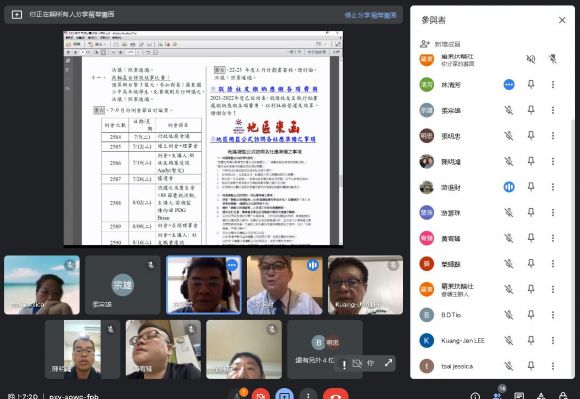Toggle Kuang-Jen LEE's muted microphone icon

point(509,340)
